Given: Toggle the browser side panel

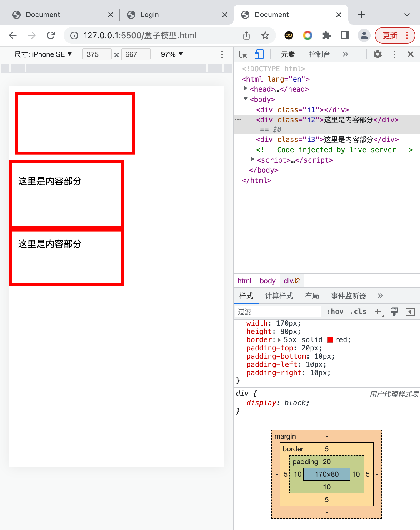Looking at the screenshot, I should coord(345,36).
